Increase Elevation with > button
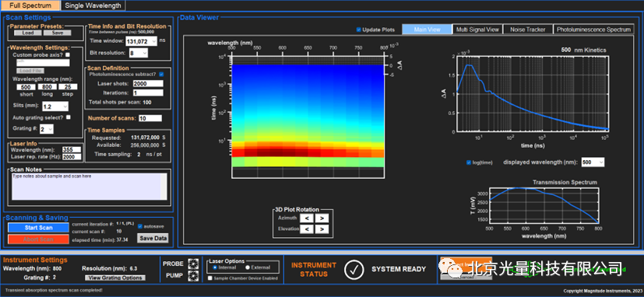Image resolution: width=644 pixels, height=297 pixels. 322,229
